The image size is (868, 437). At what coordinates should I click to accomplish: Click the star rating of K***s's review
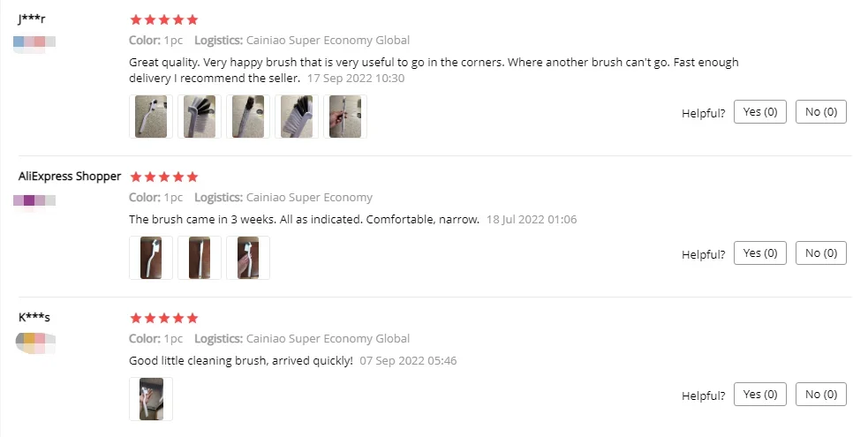164,318
